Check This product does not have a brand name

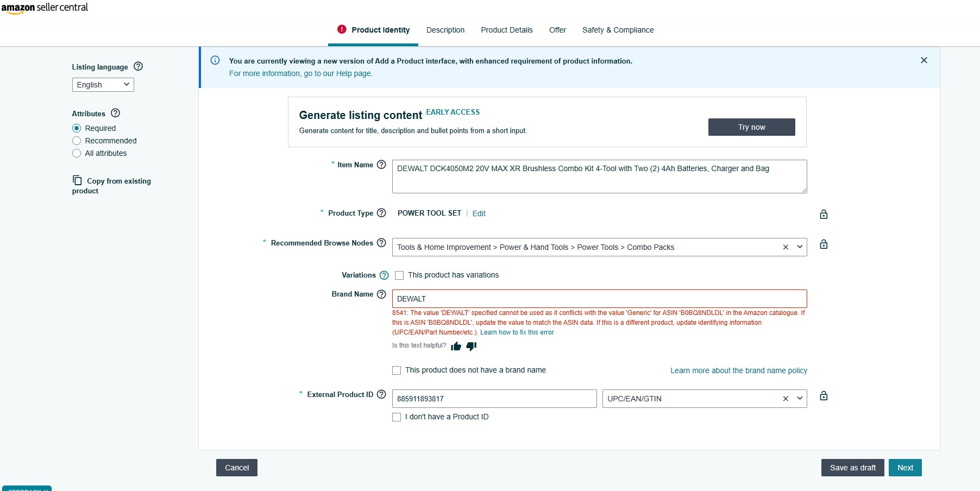tap(397, 370)
